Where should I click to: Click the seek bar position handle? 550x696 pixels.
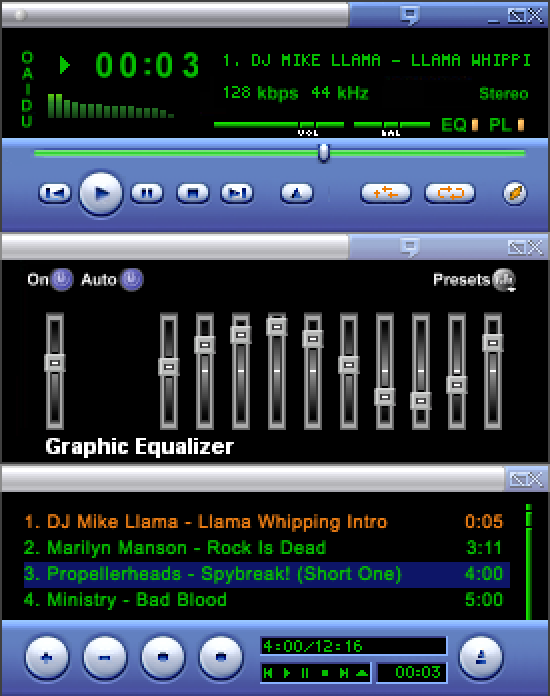324,153
